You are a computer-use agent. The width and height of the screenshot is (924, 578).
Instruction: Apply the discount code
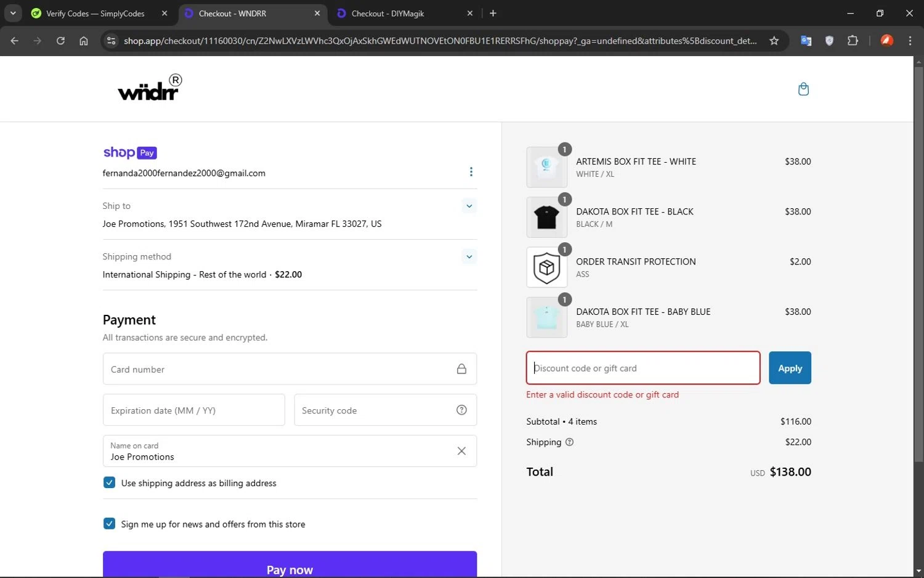[790, 368]
